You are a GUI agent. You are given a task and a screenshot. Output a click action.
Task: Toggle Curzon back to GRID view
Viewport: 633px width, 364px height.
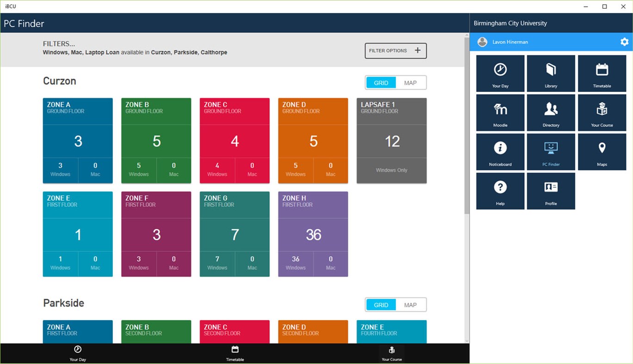(x=381, y=82)
